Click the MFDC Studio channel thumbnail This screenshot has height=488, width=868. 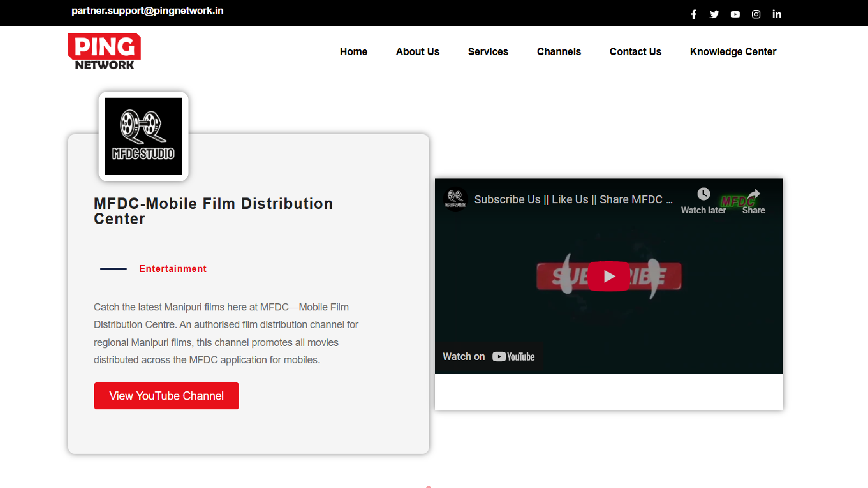tap(143, 136)
